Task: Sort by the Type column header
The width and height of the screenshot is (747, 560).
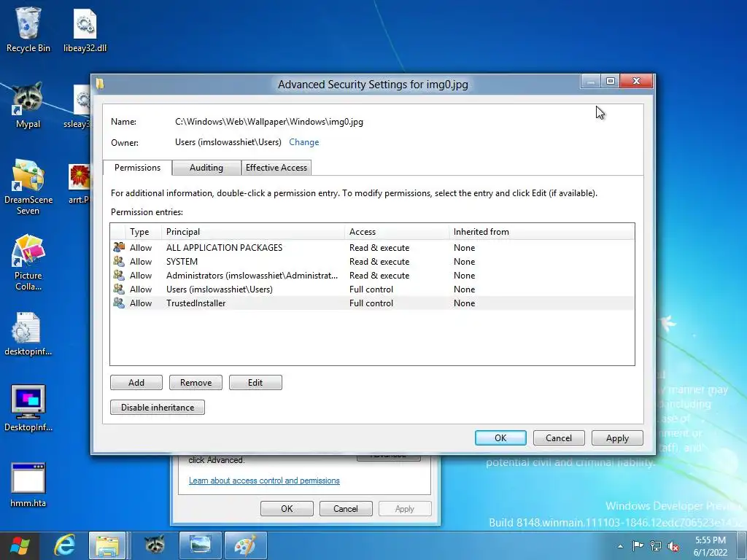Action: pyautogui.click(x=144, y=231)
